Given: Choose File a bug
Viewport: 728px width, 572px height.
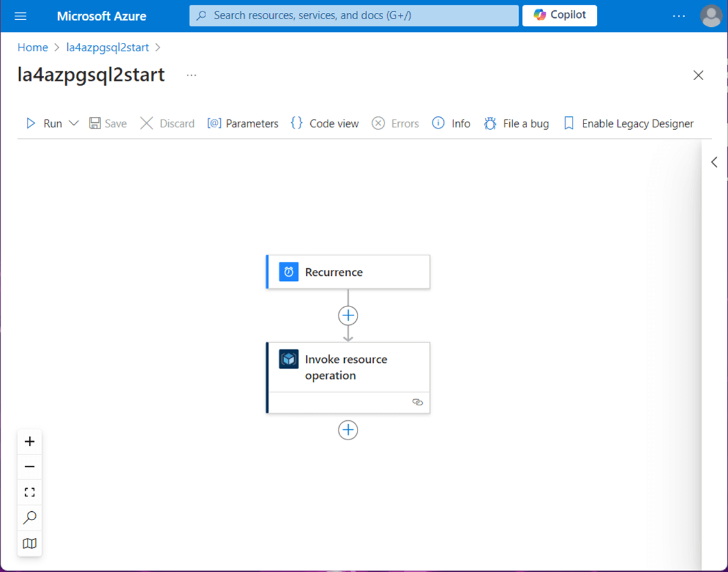Looking at the screenshot, I should (x=516, y=123).
